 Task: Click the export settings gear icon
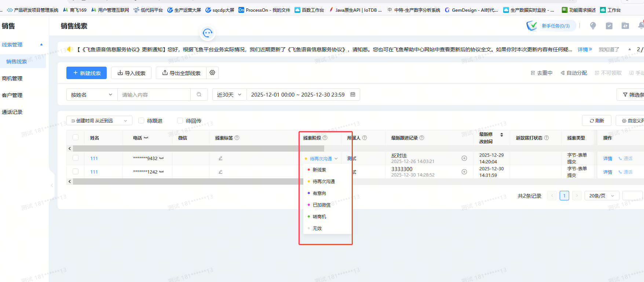pos(212,73)
